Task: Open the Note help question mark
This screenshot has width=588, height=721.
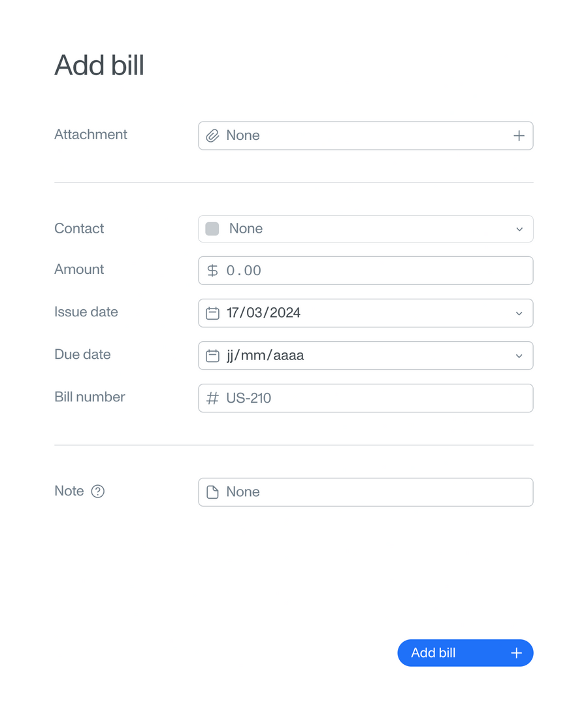Action: click(x=99, y=491)
